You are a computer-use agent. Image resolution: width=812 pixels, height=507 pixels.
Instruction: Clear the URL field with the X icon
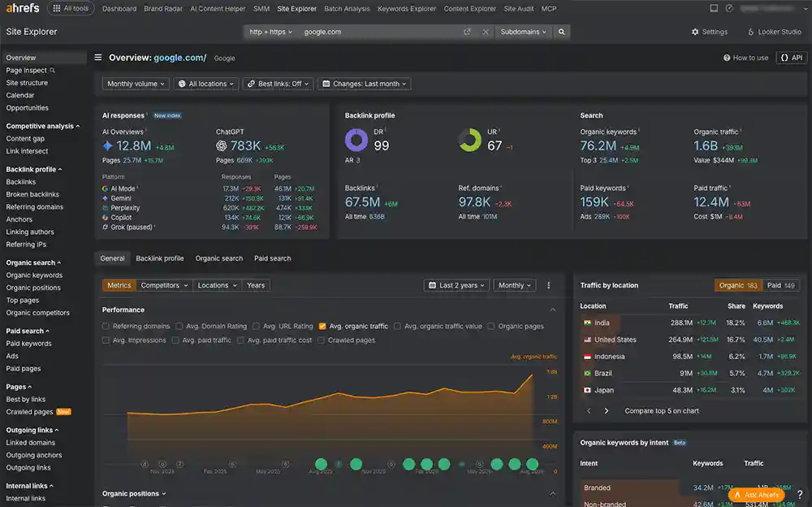click(486, 32)
